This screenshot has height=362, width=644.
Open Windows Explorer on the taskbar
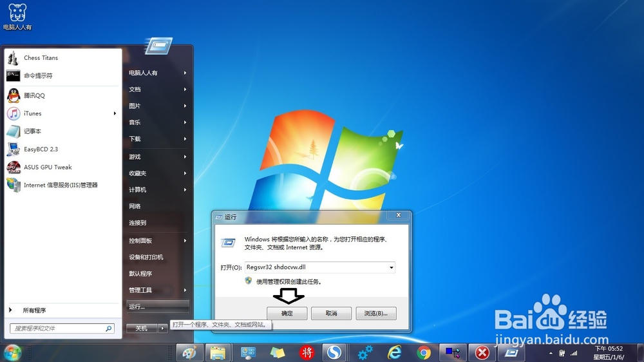(x=218, y=353)
